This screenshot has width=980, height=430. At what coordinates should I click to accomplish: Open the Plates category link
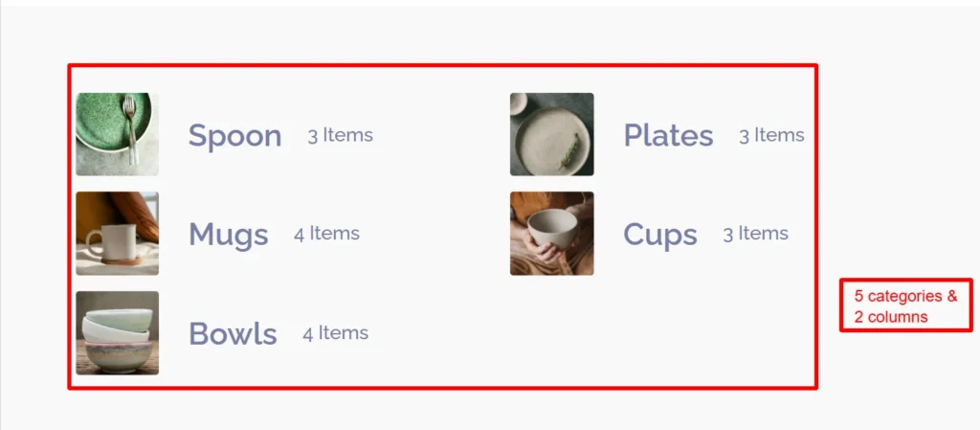[x=668, y=136]
